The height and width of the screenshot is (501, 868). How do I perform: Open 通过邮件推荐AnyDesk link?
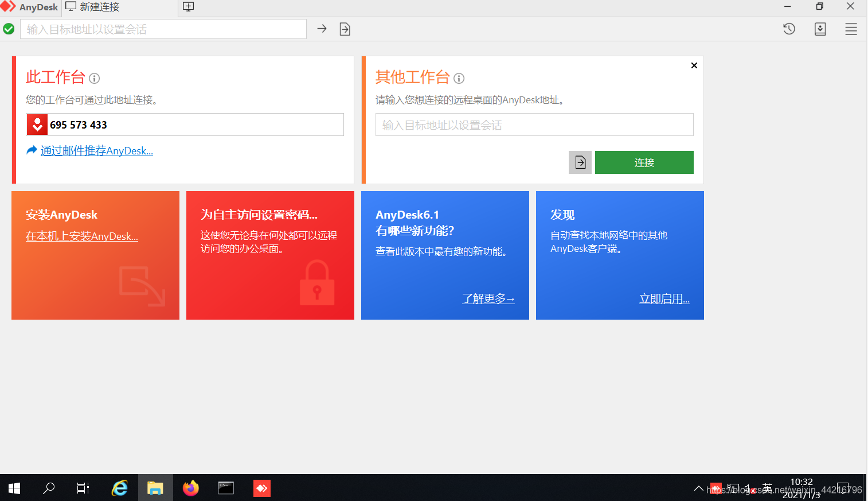click(x=97, y=150)
